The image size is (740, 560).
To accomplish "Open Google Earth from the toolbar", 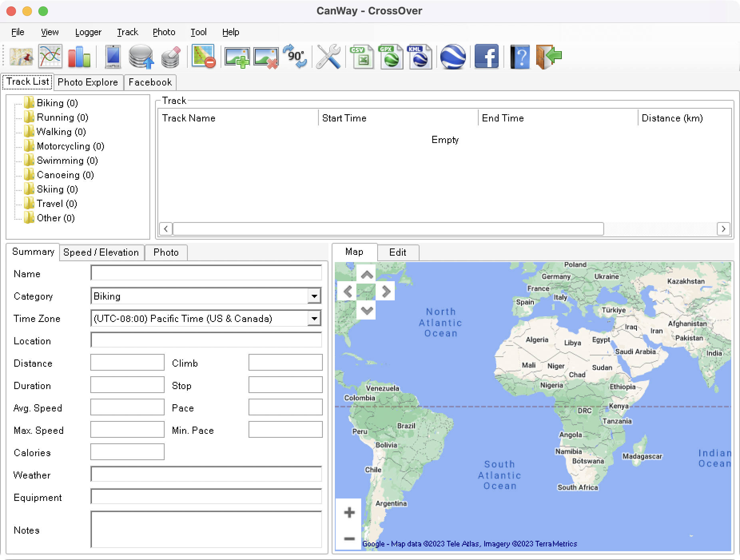I will pos(454,57).
